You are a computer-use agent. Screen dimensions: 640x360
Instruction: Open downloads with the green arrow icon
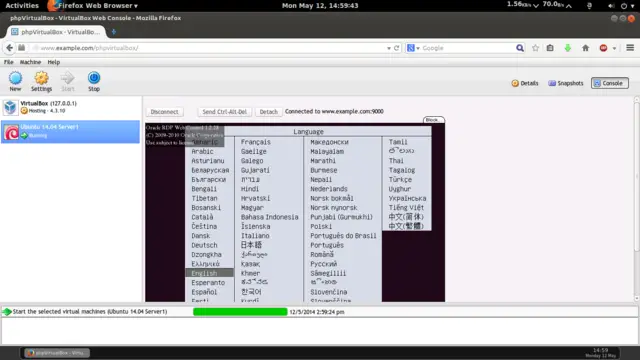(568, 48)
